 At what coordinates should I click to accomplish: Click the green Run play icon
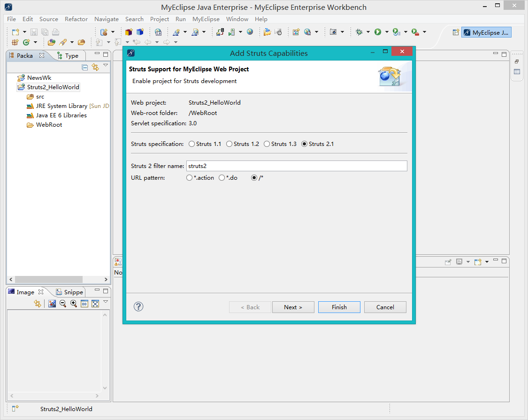click(x=378, y=32)
